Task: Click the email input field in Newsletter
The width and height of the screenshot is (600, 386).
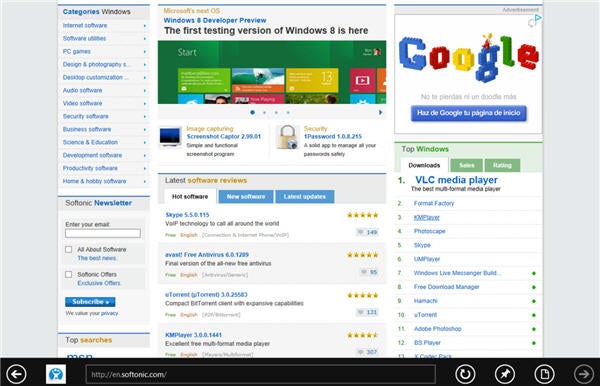Action: pyautogui.click(x=103, y=233)
